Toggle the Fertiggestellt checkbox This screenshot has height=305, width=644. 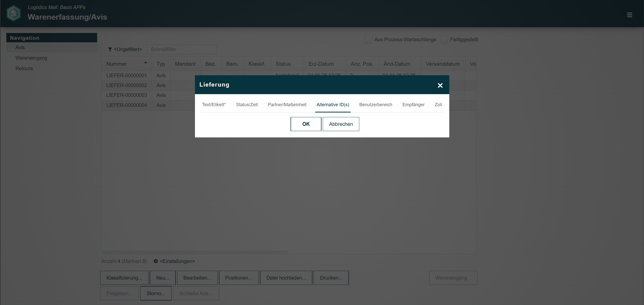click(444, 40)
